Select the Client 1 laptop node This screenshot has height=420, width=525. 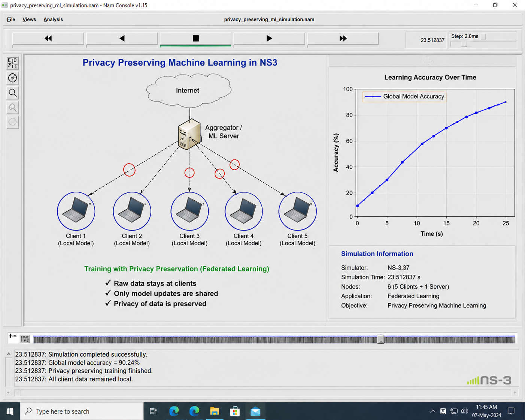point(76,211)
